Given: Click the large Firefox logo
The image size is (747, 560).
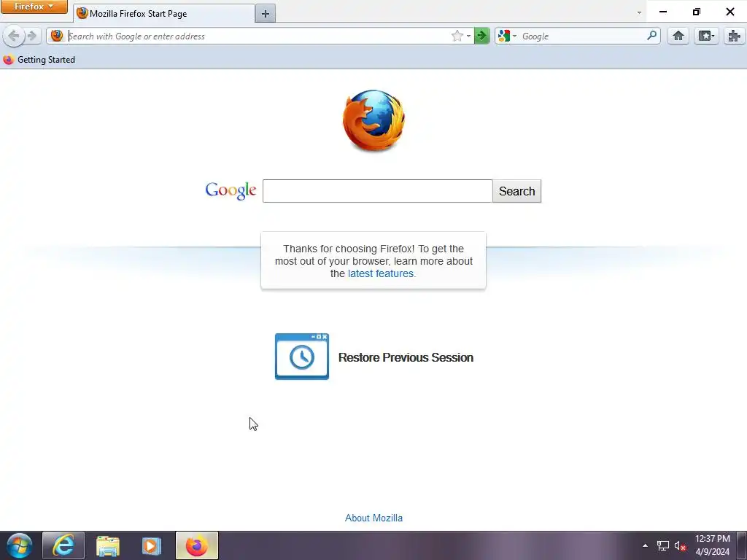Looking at the screenshot, I should point(374,120).
